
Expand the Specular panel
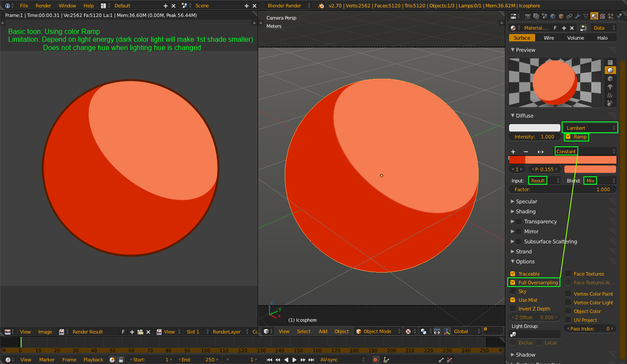[x=526, y=202]
